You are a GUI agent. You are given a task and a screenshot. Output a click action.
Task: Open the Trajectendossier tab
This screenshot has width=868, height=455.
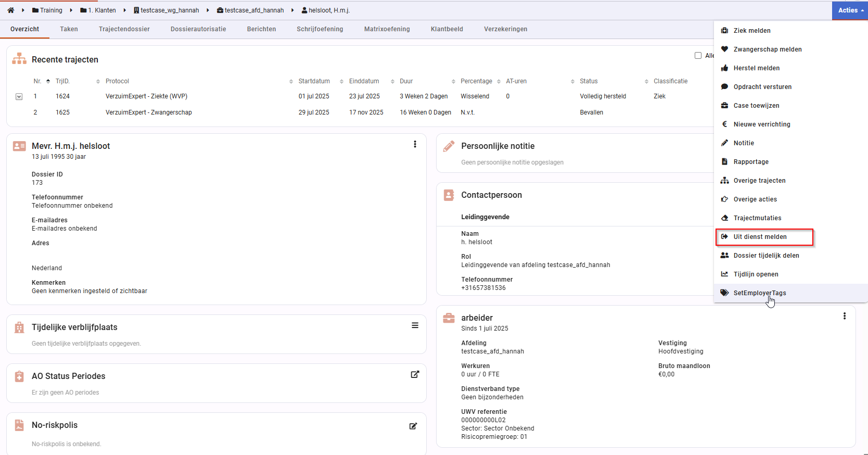(x=124, y=29)
